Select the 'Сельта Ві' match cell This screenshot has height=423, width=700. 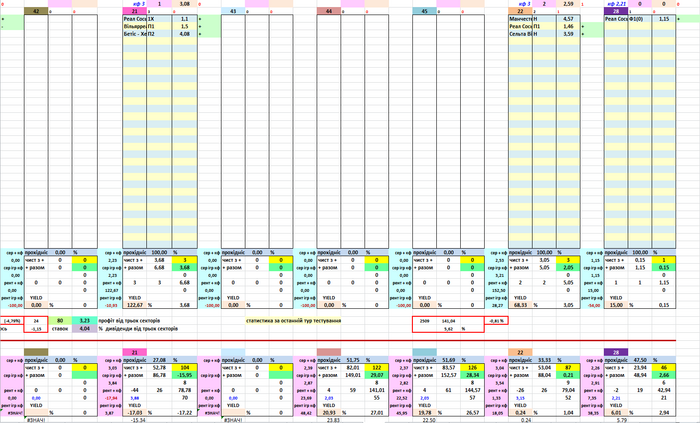point(521,34)
